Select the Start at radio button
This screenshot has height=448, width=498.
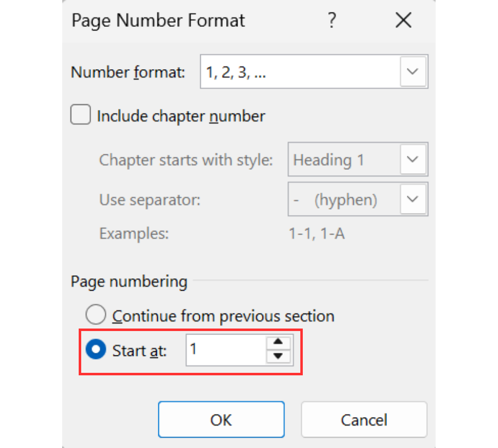tap(96, 349)
